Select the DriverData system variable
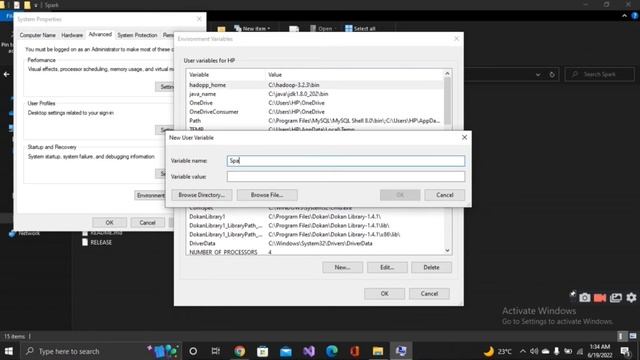Viewport: 640px width, 360px height. tap(315, 243)
